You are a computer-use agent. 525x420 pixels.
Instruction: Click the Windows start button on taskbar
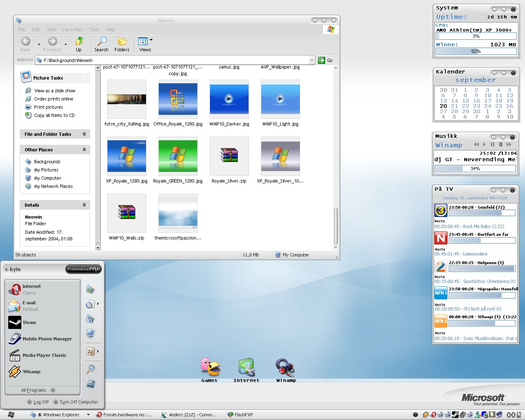coord(11,415)
